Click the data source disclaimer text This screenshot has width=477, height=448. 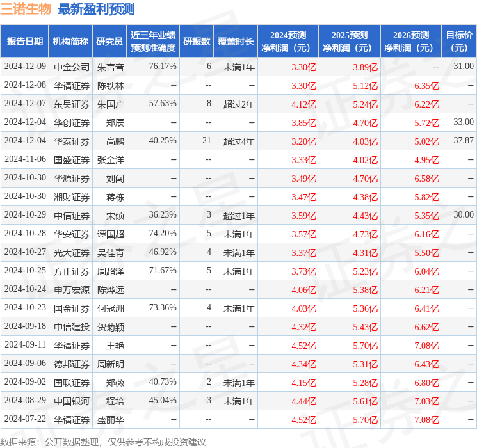[x=103, y=442]
